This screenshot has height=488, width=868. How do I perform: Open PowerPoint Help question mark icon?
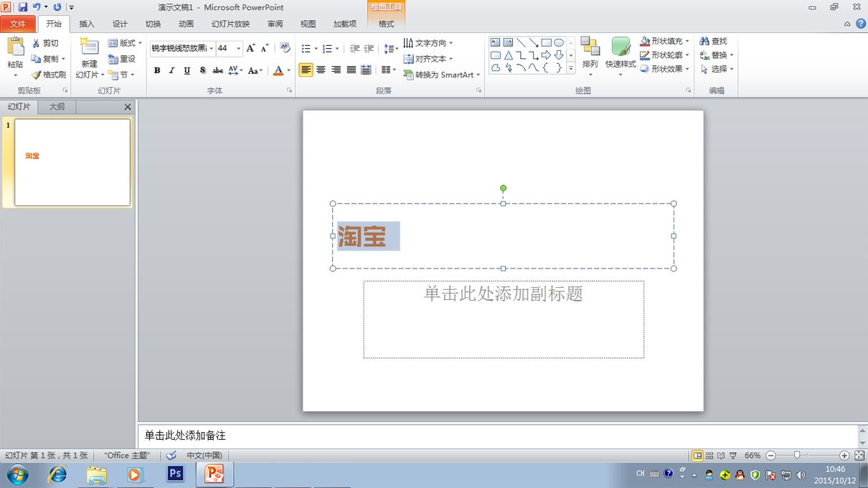860,24
